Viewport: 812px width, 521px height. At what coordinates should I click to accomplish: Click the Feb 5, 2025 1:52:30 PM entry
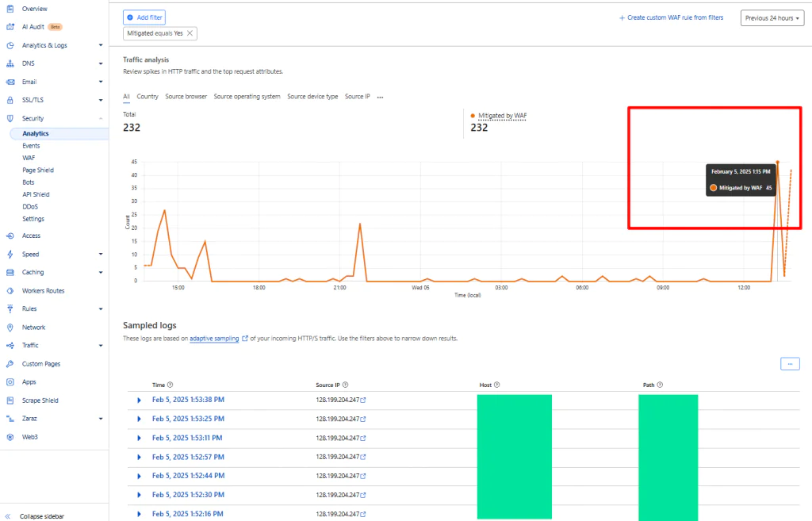(188, 495)
